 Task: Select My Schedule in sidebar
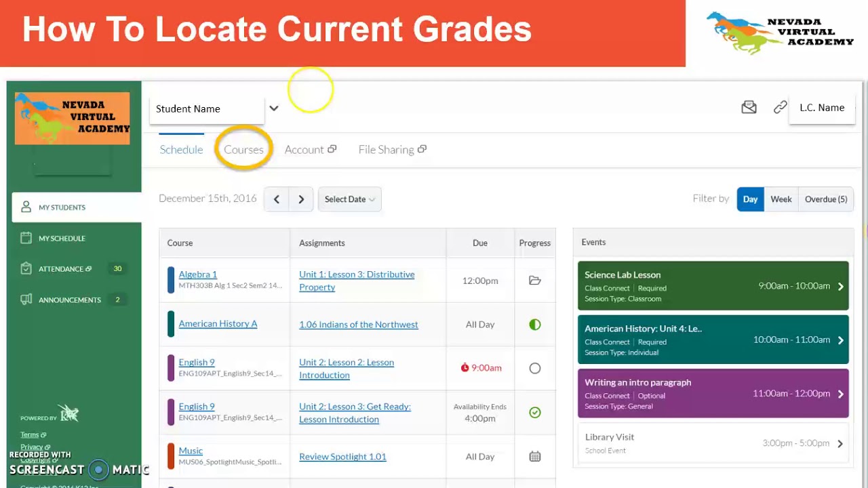[x=62, y=239]
